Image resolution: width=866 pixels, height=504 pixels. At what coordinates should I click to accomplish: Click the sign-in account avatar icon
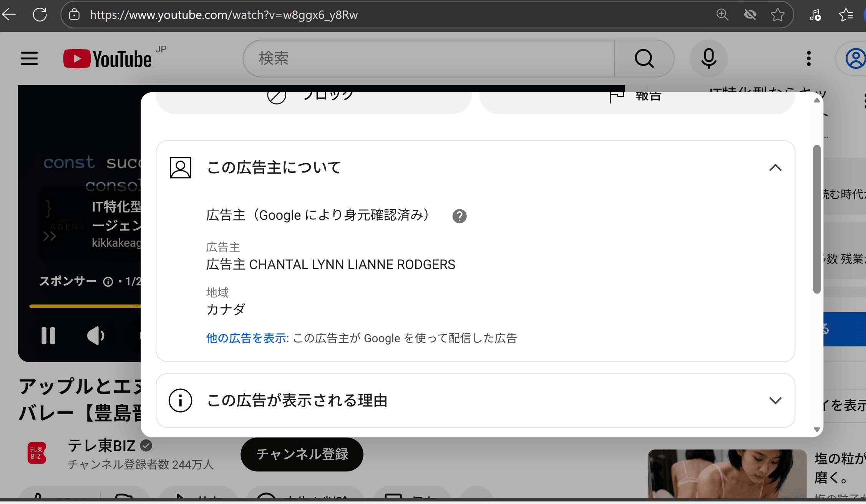point(855,58)
